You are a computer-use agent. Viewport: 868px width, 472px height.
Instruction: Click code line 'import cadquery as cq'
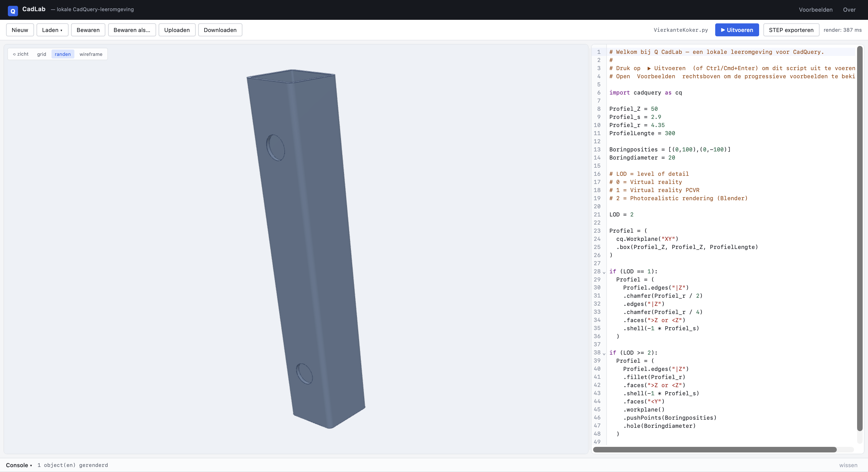(645, 92)
